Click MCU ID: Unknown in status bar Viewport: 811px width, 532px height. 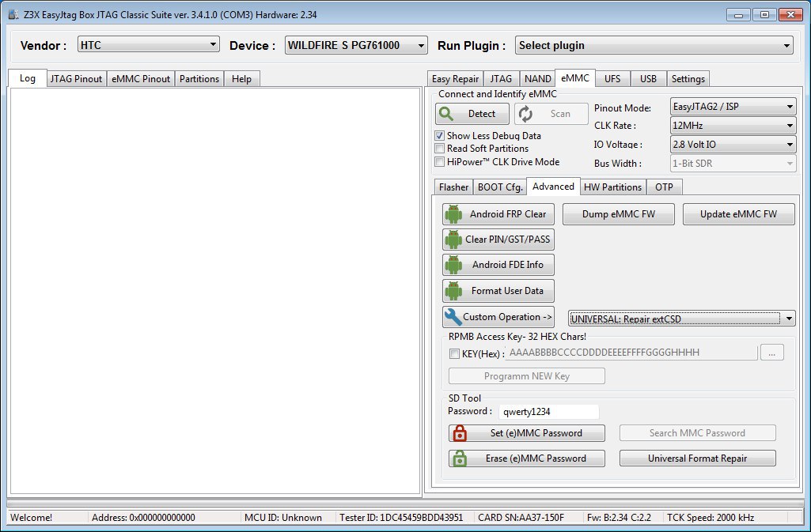tap(283, 518)
